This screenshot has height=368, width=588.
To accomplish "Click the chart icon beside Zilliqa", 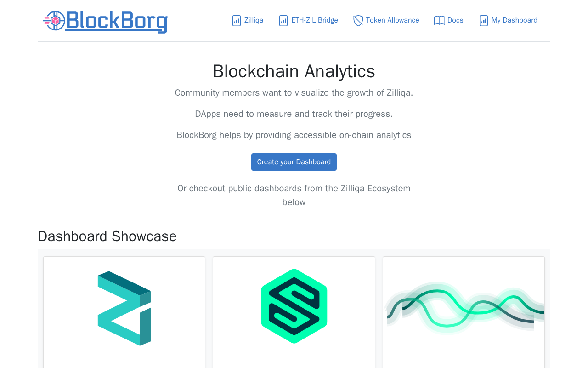I will point(237,21).
